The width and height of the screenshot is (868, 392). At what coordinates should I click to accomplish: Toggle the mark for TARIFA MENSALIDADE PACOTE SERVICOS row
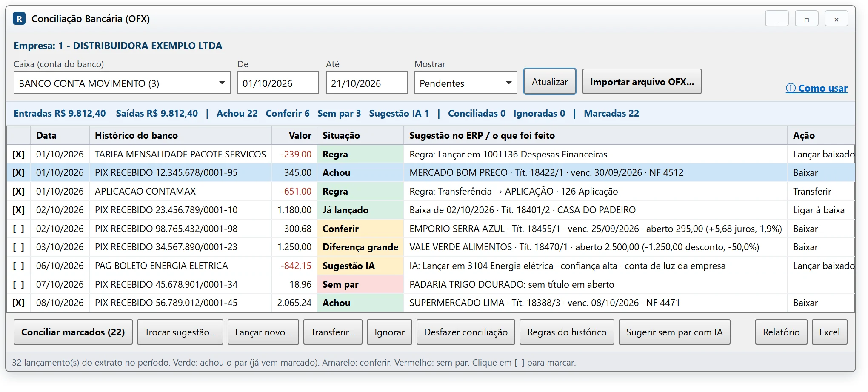[x=18, y=154]
